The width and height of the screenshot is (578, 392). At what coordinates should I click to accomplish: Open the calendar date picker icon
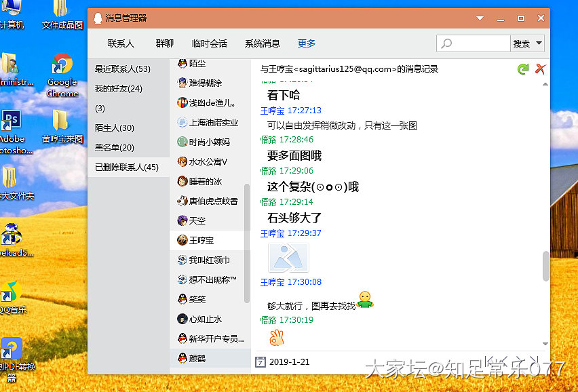tap(260, 361)
